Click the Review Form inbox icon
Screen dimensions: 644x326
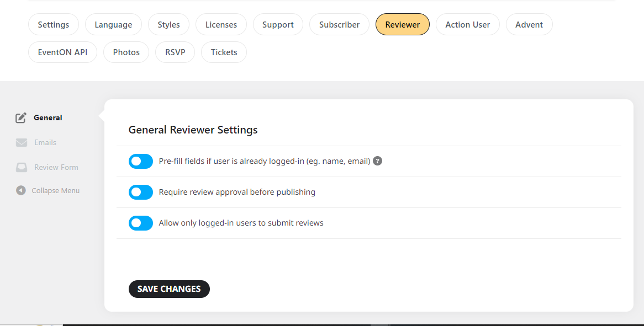coord(22,167)
